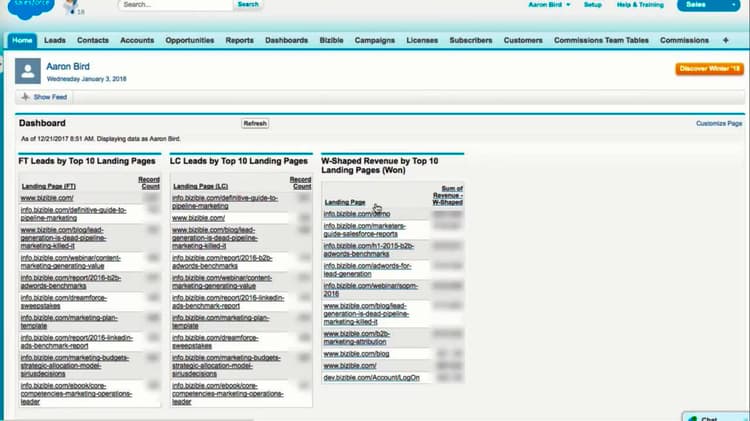
Task: Select the Home tab
Action: [22, 41]
